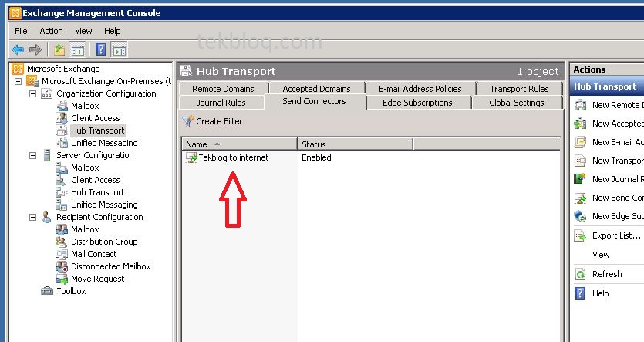The width and height of the screenshot is (644, 342).
Task: Collapse the Organization Configuration node
Action: click(33, 93)
